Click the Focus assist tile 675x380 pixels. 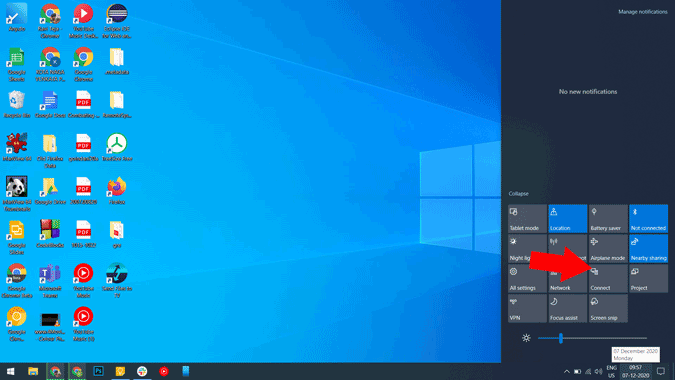pyautogui.click(x=567, y=308)
